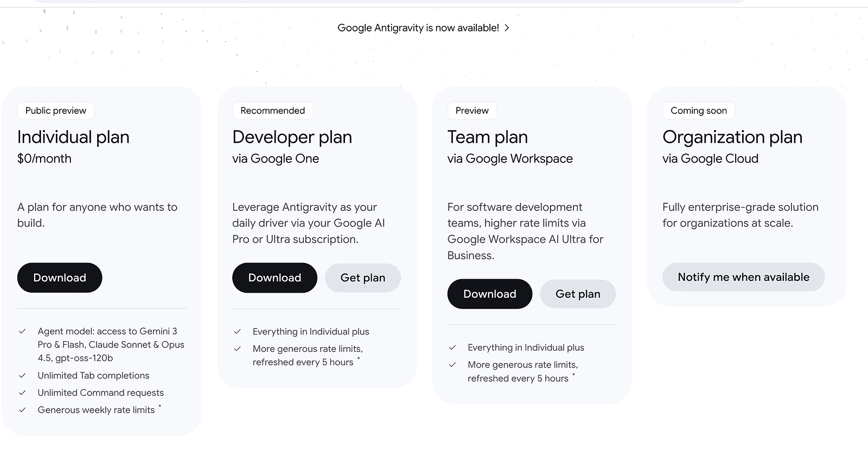Click checkmark beside Unlimited Command requests
The height and width of the screenshot is (463, 868).
pos(22,393)
